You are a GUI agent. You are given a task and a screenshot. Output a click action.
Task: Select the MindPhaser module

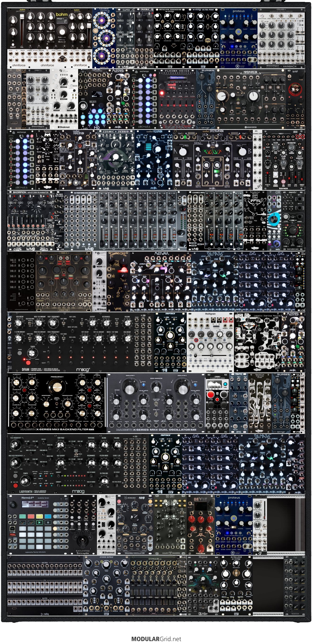pyautogui.click(x=250, y=99)
